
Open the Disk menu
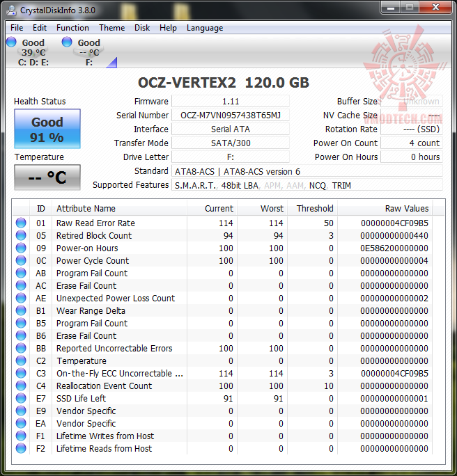pyautogui.click(x=142, y=28)
